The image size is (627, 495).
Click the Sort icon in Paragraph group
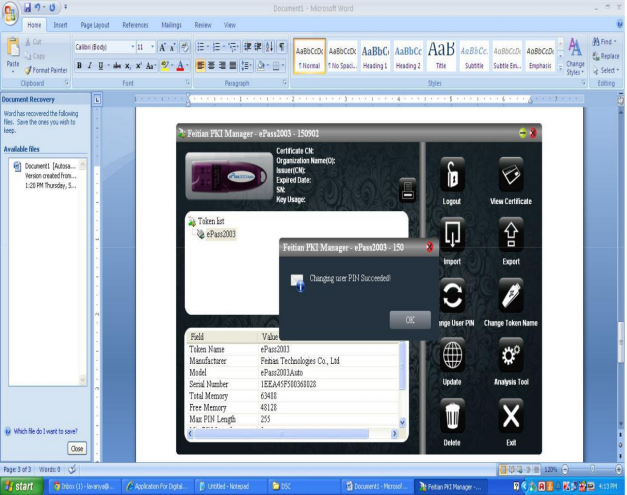click(270, 47)
